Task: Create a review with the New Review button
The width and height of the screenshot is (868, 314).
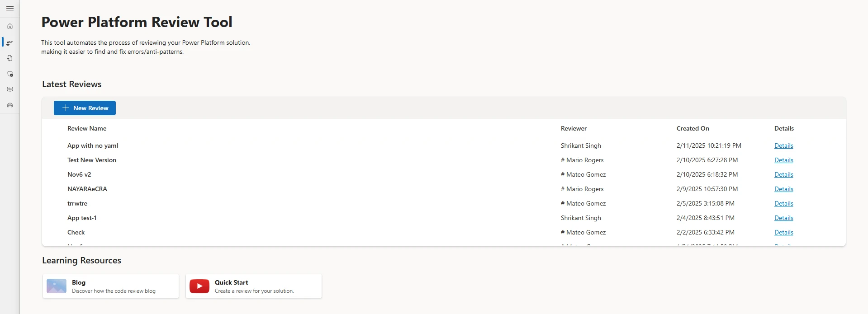Action: click(x=85, y=108)
